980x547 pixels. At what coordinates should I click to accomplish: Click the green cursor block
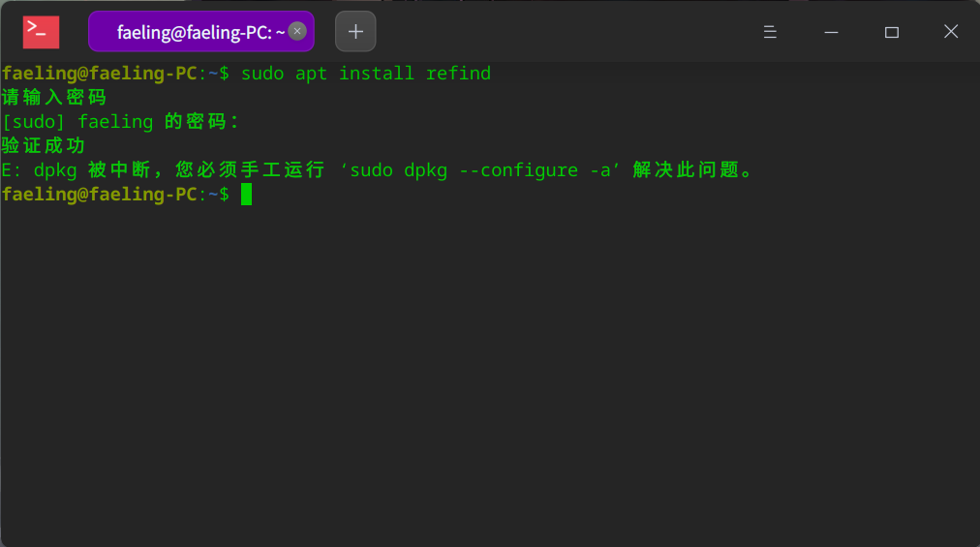[x=247, y=195]
